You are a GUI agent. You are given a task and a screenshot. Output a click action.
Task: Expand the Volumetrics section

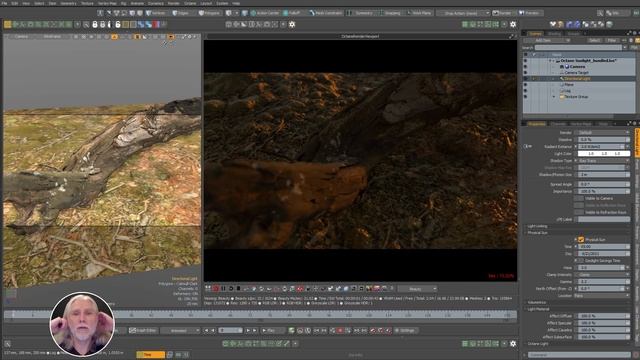coord(536,302)
